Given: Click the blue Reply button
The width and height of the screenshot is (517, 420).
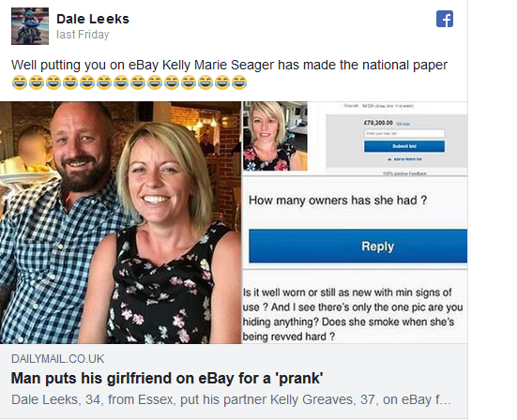Looking at the screenshot, I should (358, 246).
